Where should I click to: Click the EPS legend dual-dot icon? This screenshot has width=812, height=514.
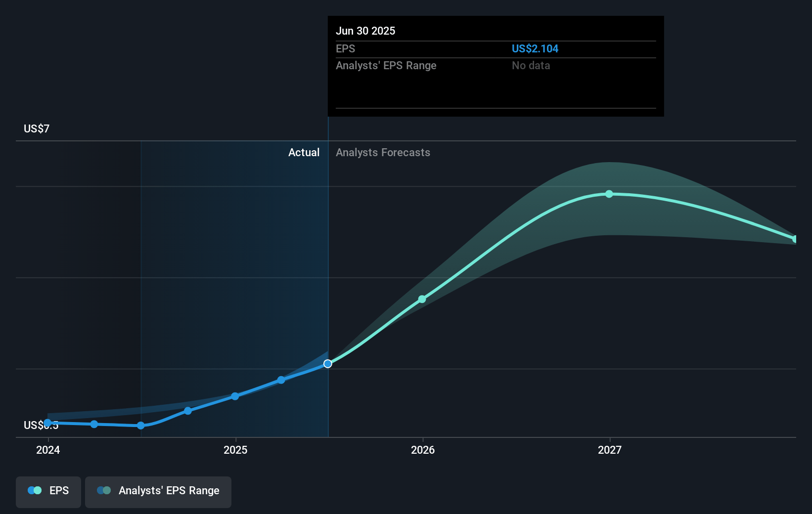point(35,491)
